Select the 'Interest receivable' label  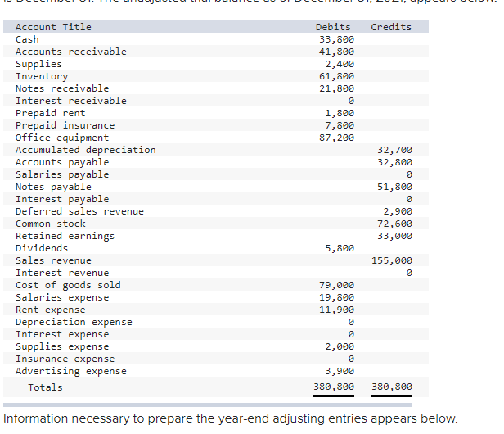(x=71, y=101)
